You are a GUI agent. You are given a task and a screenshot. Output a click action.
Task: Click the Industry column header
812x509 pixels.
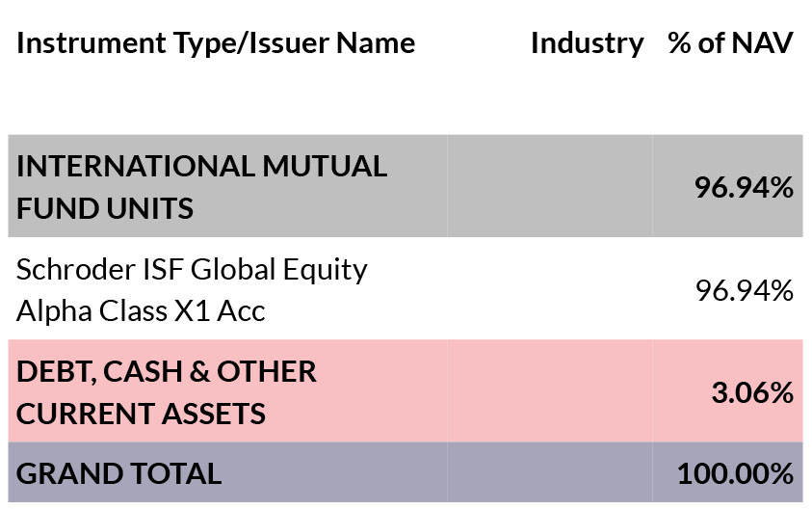(588, 43)
